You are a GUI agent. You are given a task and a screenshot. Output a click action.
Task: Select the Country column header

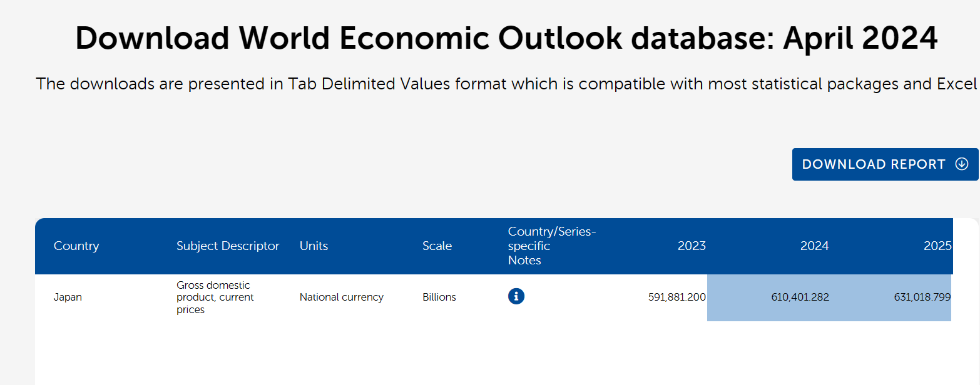pyautogui.click(x=76, y=246)
